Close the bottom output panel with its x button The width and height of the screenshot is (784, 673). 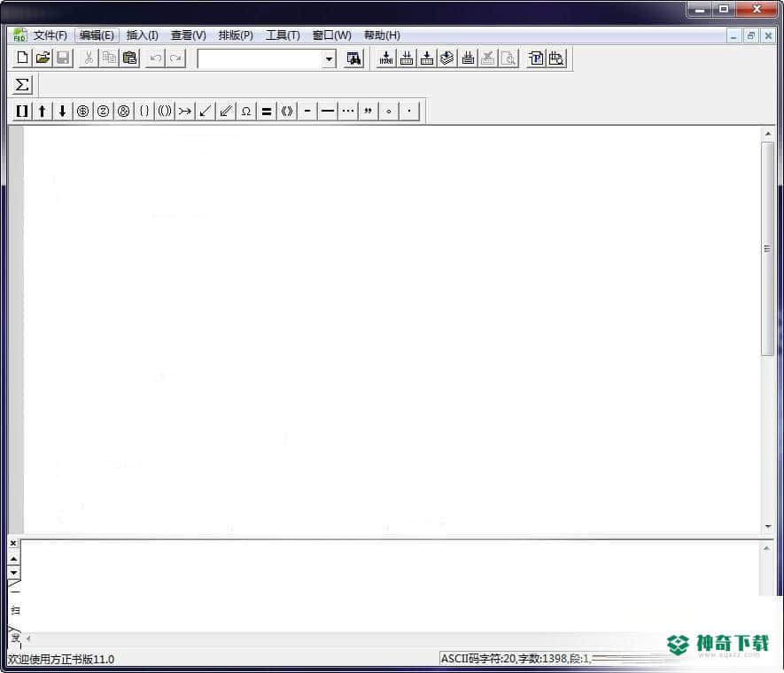(x=13, y=543)
